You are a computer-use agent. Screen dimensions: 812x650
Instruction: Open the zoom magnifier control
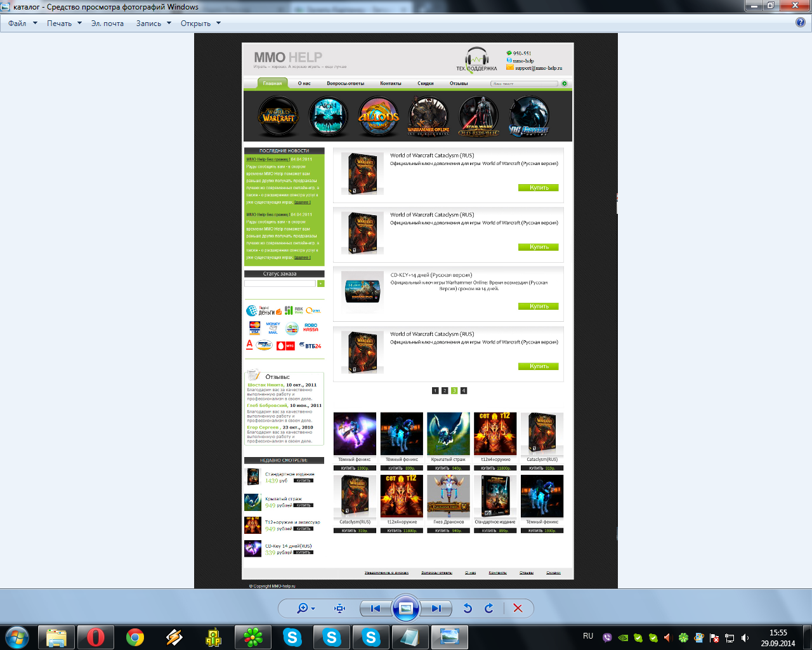(x=306, y=608)
